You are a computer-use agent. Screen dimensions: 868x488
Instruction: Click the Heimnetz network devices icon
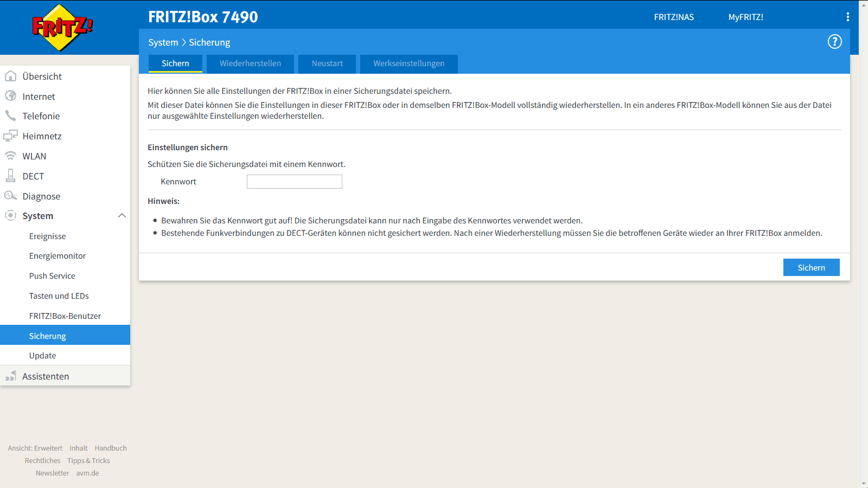(10, 136)
